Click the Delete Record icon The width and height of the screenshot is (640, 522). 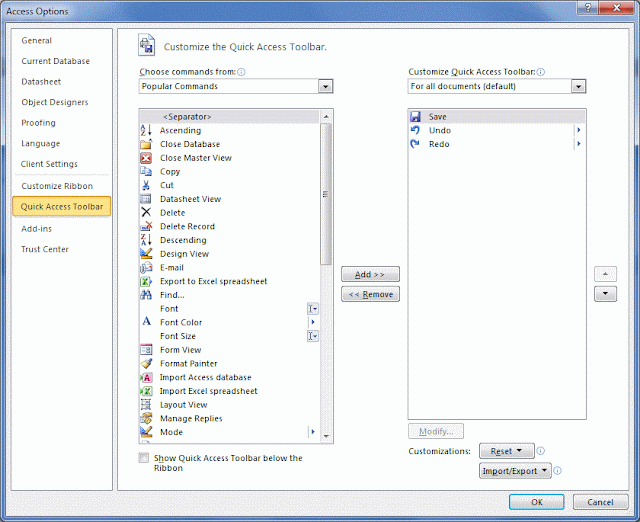click(146, 227)
